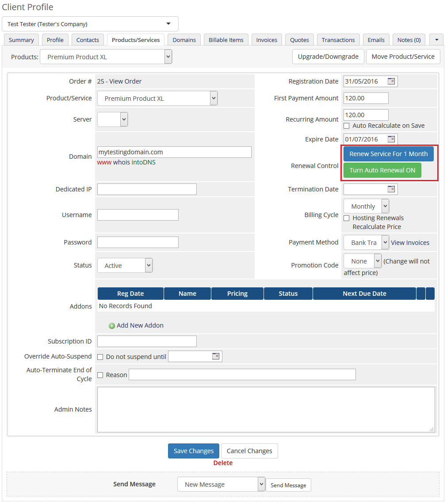Viewport: 447px width, 504px height.
Task: Click the green plus Add New Addon icon
Action: pos(112,326)
